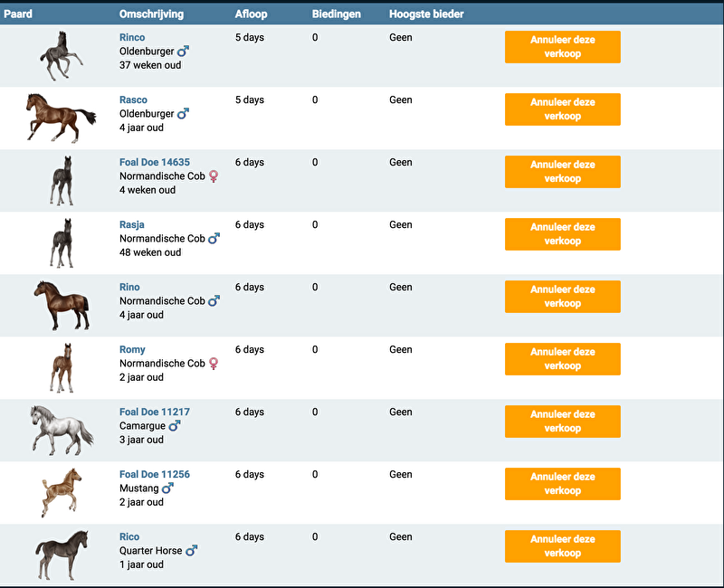Cancel the sale of Rasco
Screen dimensions: 724x588
click(562, 109)
